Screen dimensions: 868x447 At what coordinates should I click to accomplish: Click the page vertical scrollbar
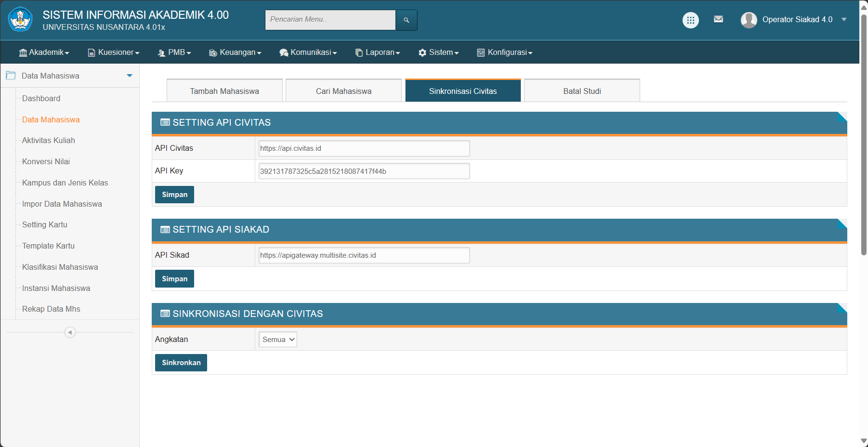point(864,135)
